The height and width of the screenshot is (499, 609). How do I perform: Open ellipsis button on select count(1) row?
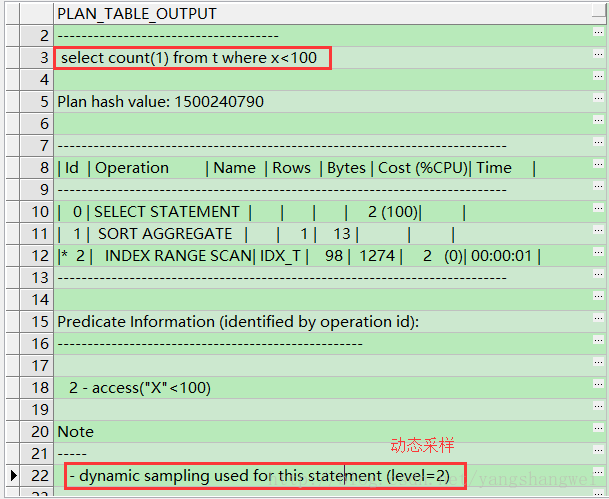[x=598, y=58]
